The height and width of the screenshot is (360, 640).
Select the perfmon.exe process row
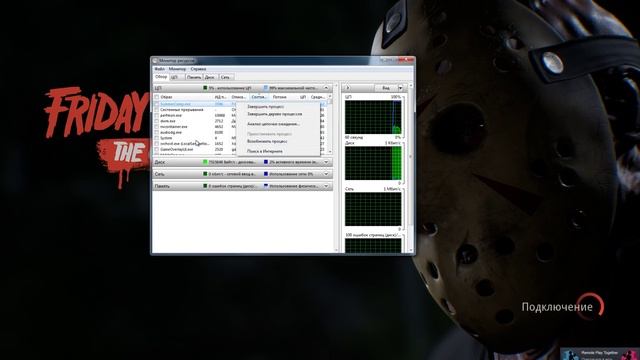point(195,116)
